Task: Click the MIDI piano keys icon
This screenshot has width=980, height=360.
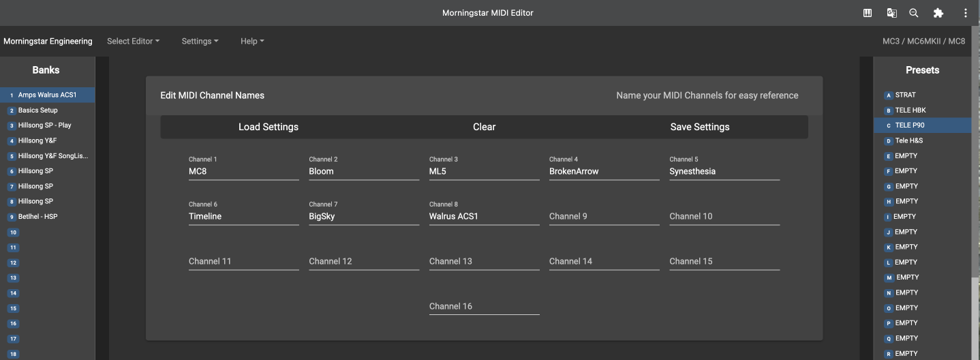Action: click(868, 13)
